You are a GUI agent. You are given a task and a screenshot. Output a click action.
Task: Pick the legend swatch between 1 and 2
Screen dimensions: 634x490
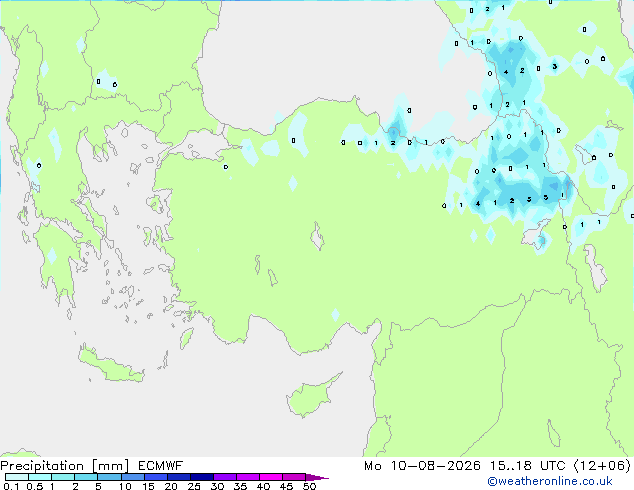(63, 477)
